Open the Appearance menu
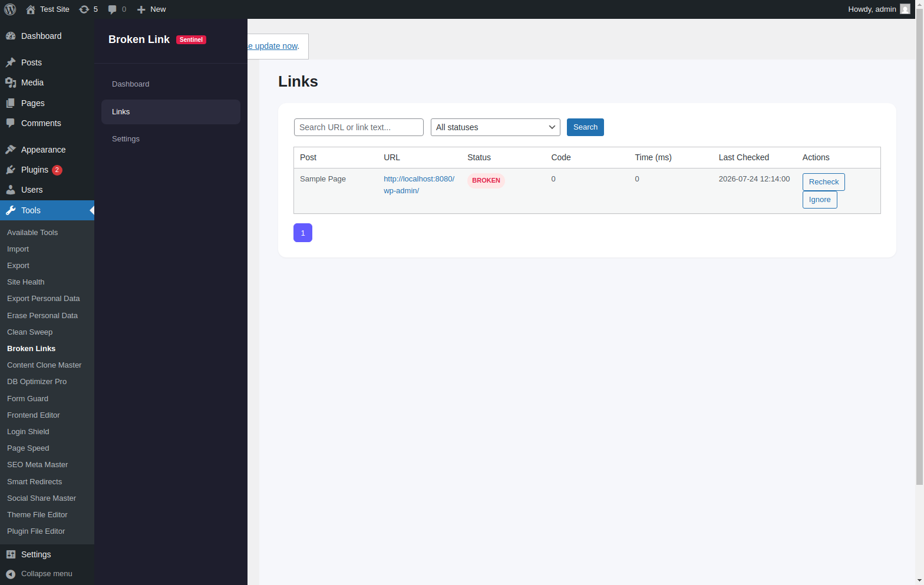This screenshot has height=585, width=924. [x=47, y=150]
